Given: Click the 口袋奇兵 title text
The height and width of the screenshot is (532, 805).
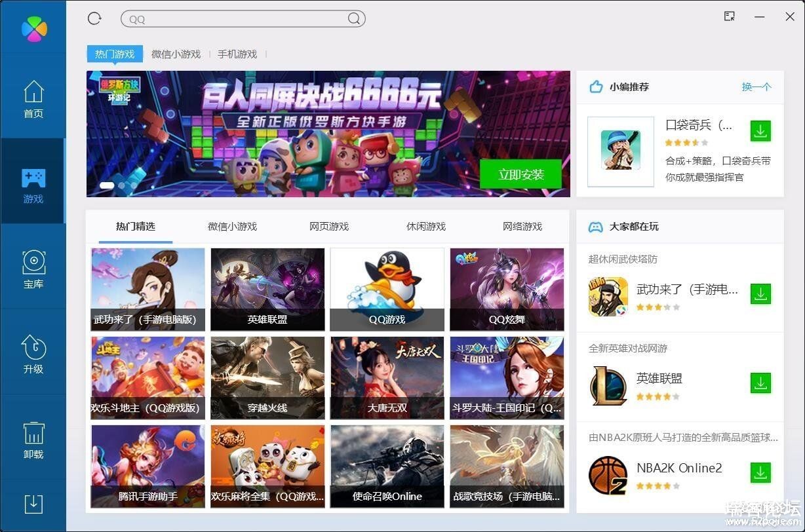Looking at the screenshot, I should coord(699,124).
